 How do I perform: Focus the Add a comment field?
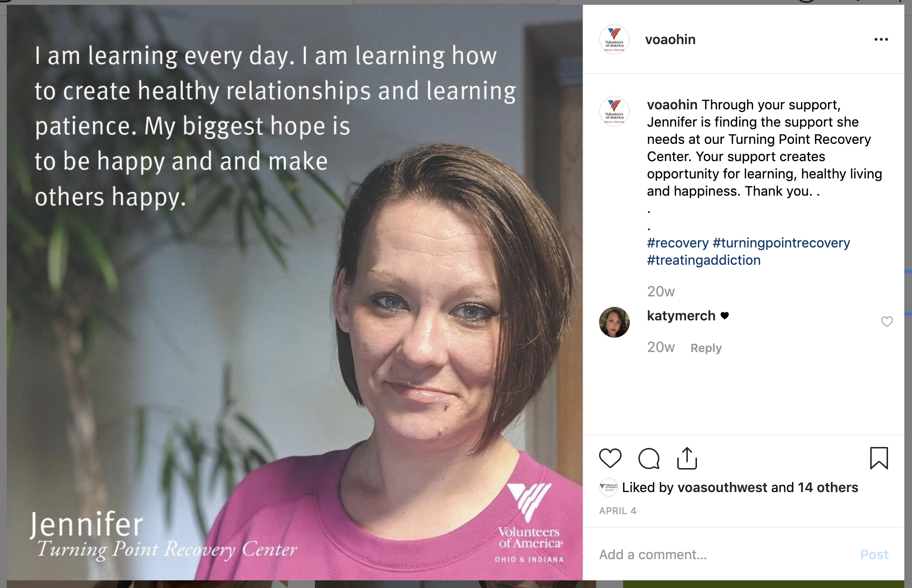click(x=725, y=554)
